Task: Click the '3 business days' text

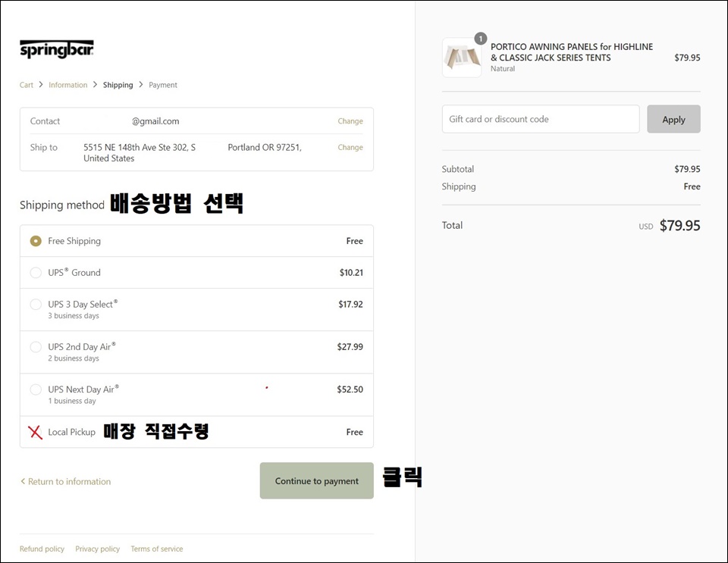Action: (74, 316)
